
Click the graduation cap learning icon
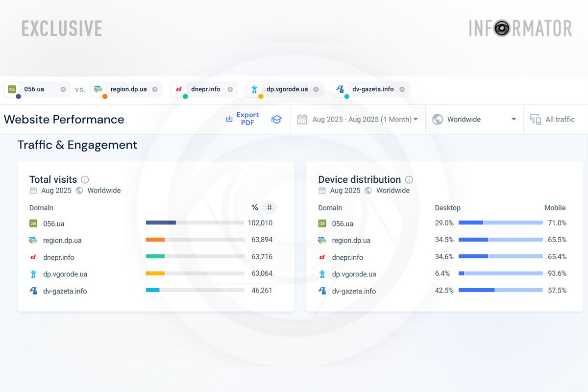pos(276,120)
